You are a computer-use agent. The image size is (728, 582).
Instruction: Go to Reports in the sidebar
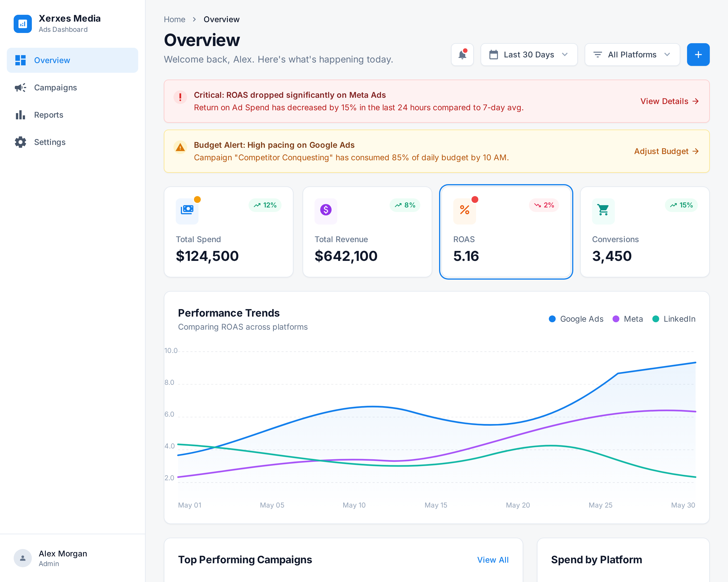tap(49, 115)
